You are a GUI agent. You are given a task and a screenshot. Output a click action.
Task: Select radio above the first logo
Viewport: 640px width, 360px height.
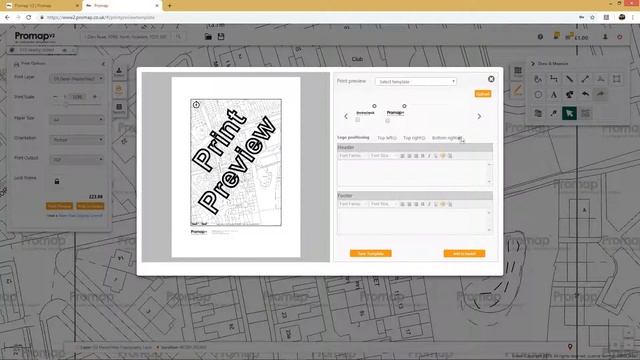click(x=374, y=106)
